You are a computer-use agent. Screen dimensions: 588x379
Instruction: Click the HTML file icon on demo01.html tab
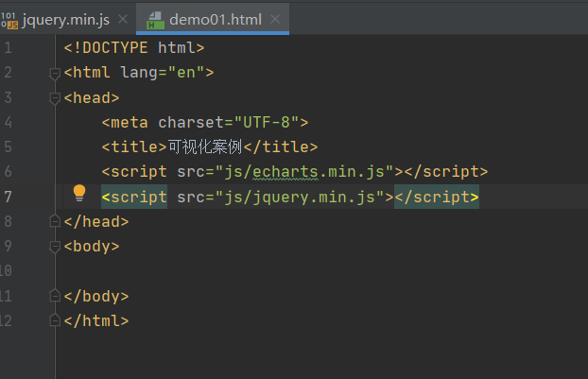(156, 20)
